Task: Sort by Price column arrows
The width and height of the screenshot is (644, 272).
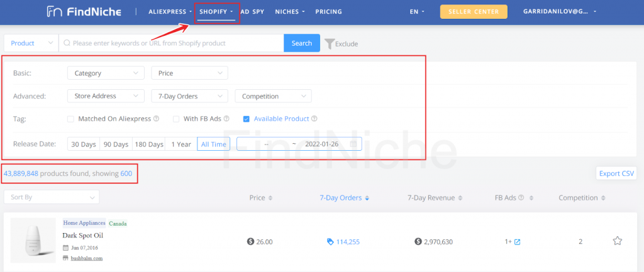Action: click(270, 198)
